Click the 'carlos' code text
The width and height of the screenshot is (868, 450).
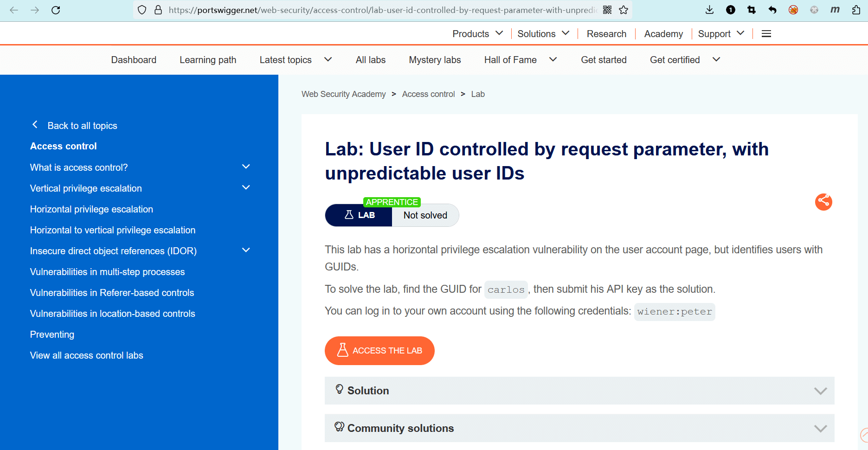(x=506, y=289)
